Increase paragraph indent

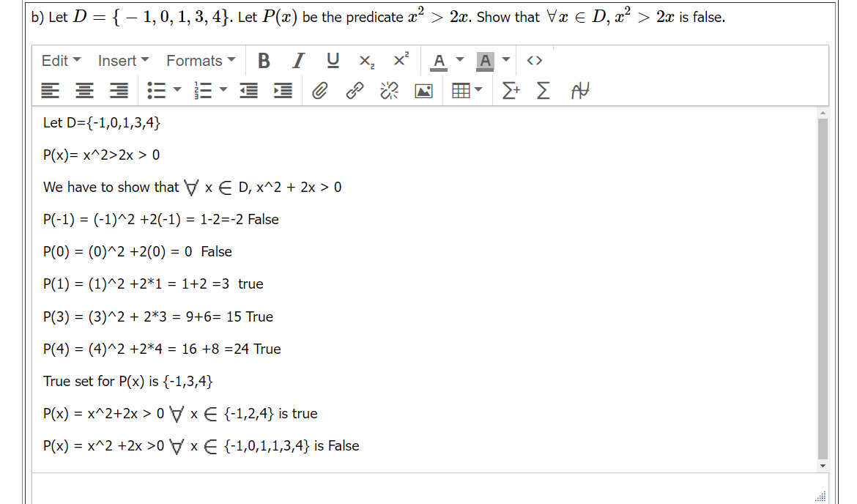(x=282, y=90)
